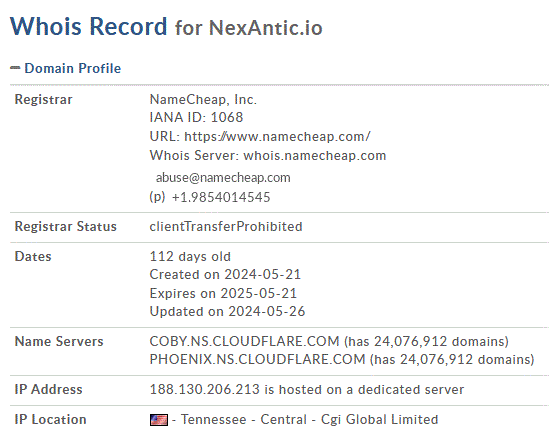Click the abuse@namecheap.com email address

[223, 178]
